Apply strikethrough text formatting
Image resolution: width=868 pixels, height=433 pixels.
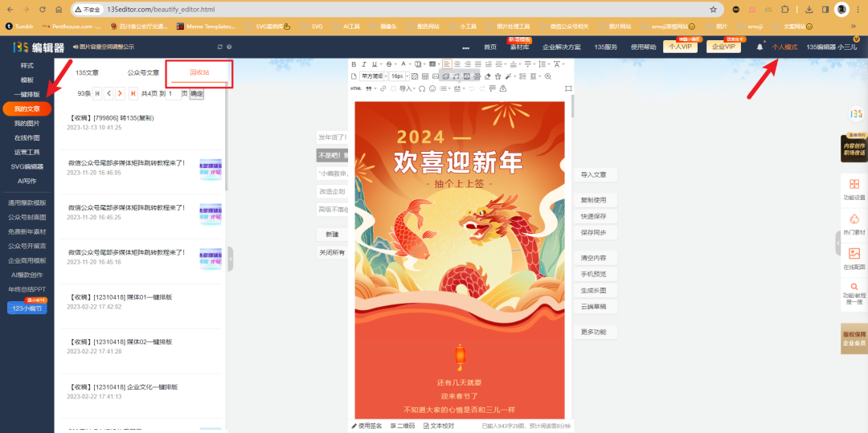(x=389, y=64)
